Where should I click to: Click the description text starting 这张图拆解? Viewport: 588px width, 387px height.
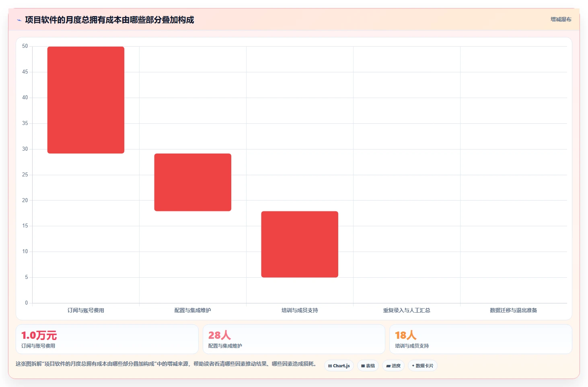click(x=166, y=364)
